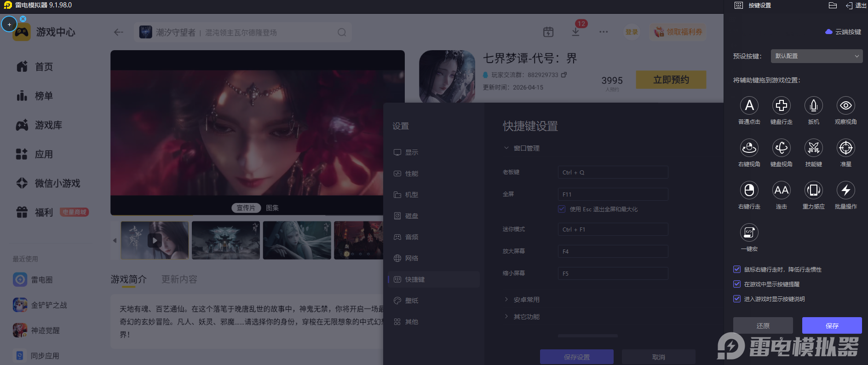The height and width of the screenshot is (365, 868).
Task: Open the 磁盘 settings tab
Action: (x=434, y=216)
